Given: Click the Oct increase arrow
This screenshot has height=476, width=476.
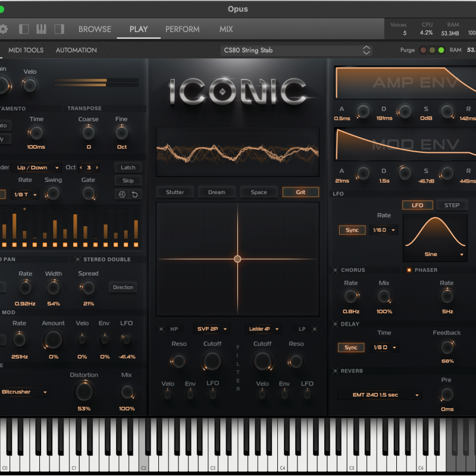Looking at the screenshot, I should tap(97, 168).
